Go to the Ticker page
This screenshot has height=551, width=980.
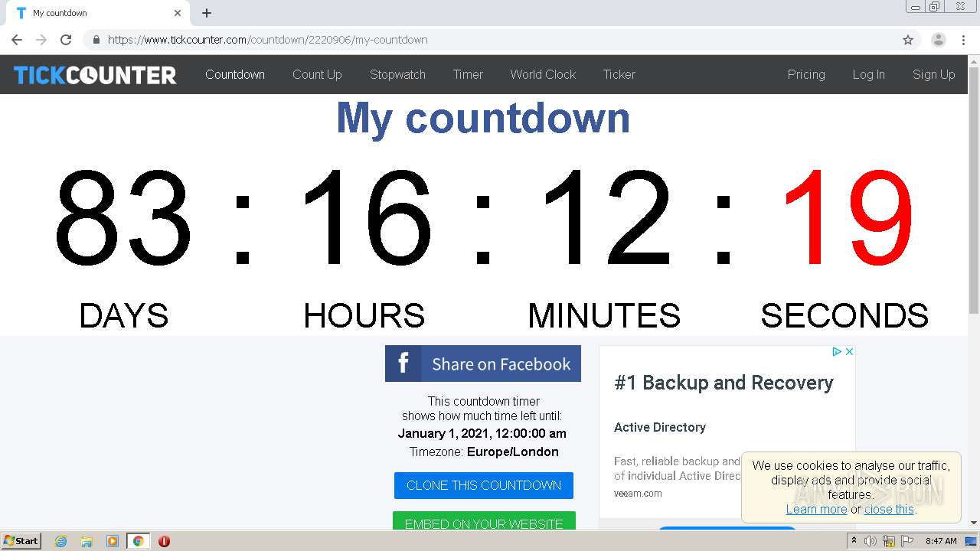click(619, 74)
